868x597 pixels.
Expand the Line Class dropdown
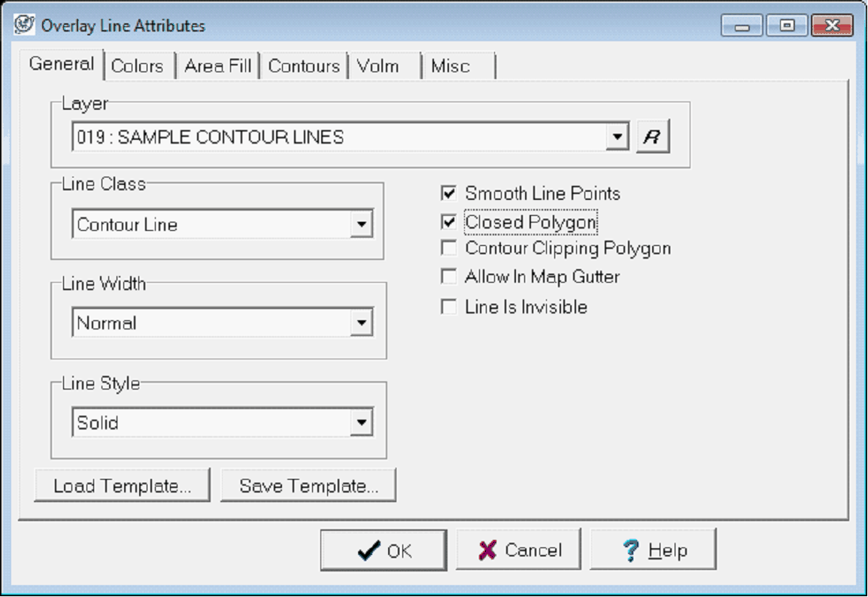coord(362,224)
